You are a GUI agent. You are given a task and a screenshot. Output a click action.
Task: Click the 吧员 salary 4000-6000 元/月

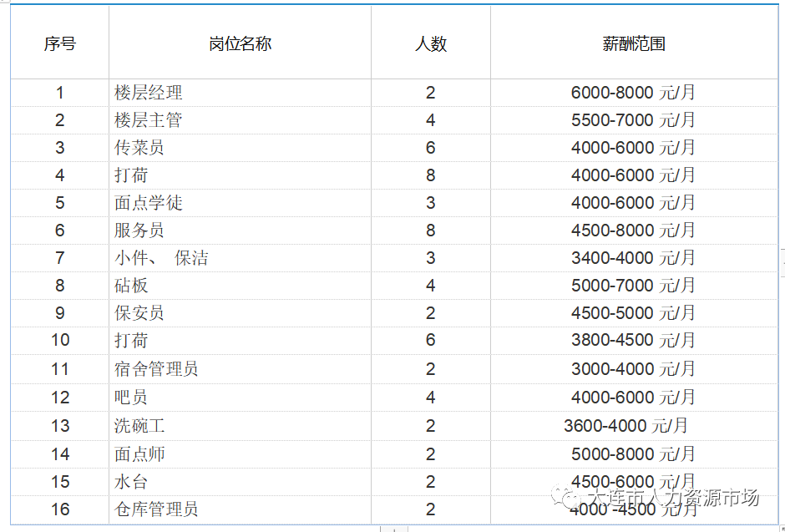[633, 398]
